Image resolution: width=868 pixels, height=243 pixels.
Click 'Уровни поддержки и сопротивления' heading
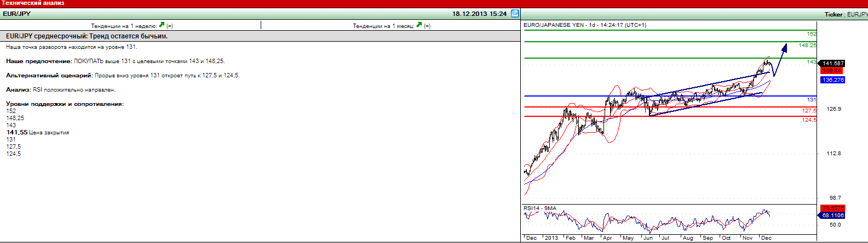coord(65,104)
